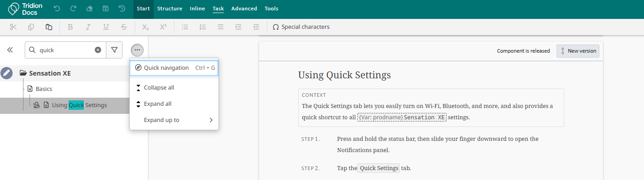Click the save disk icon
644x180 pixels.
click(x=105, y=9)
